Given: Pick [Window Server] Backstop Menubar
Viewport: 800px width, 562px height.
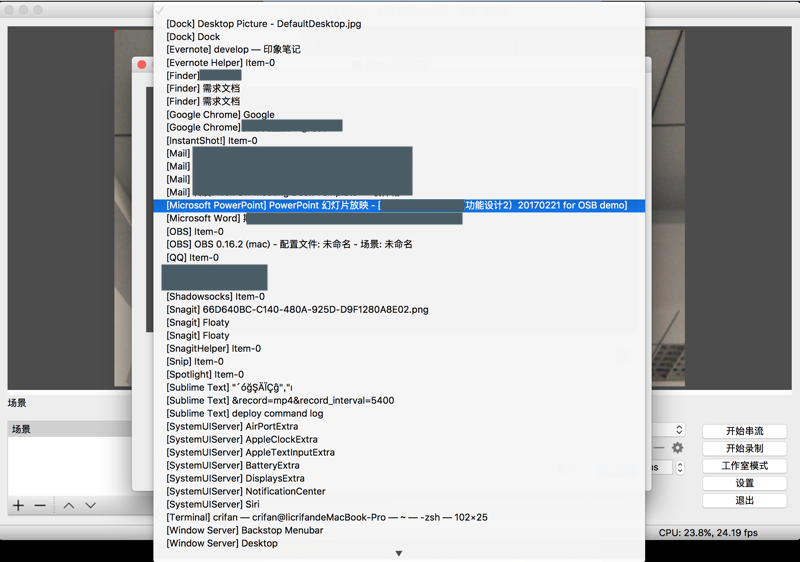Looking at the screenshot, I should click(399, 530).
